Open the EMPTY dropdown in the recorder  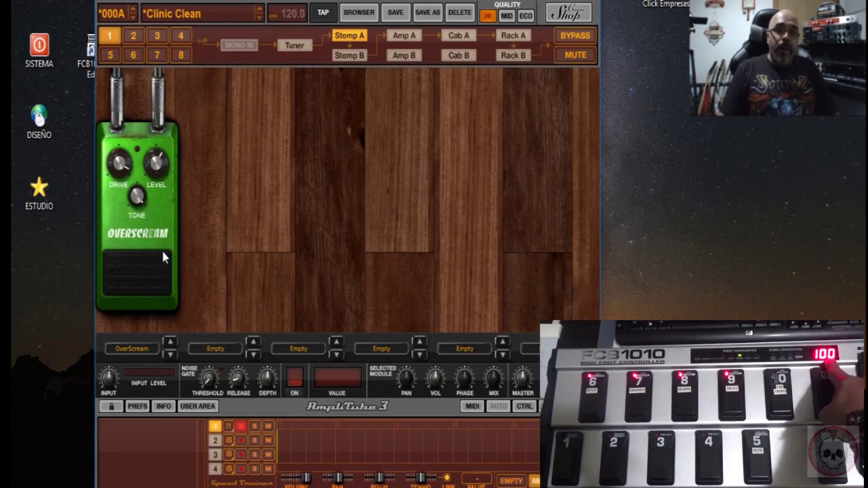click(x=511, y=481)
